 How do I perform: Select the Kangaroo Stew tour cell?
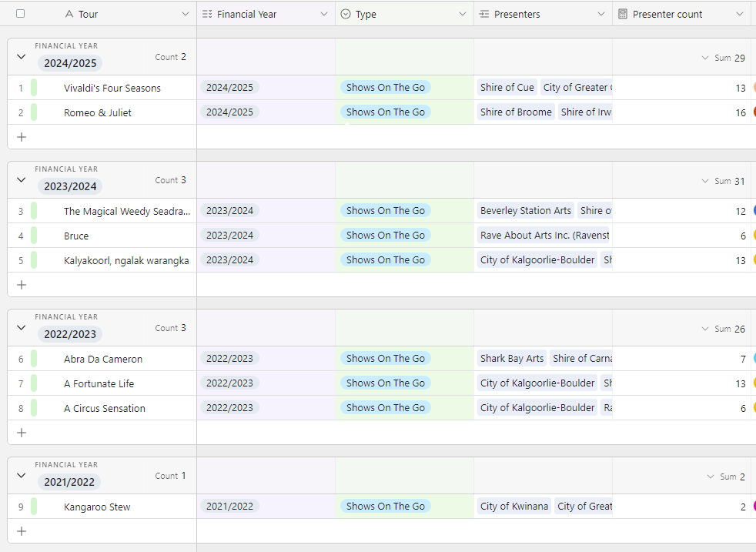(x=97, y=507)
